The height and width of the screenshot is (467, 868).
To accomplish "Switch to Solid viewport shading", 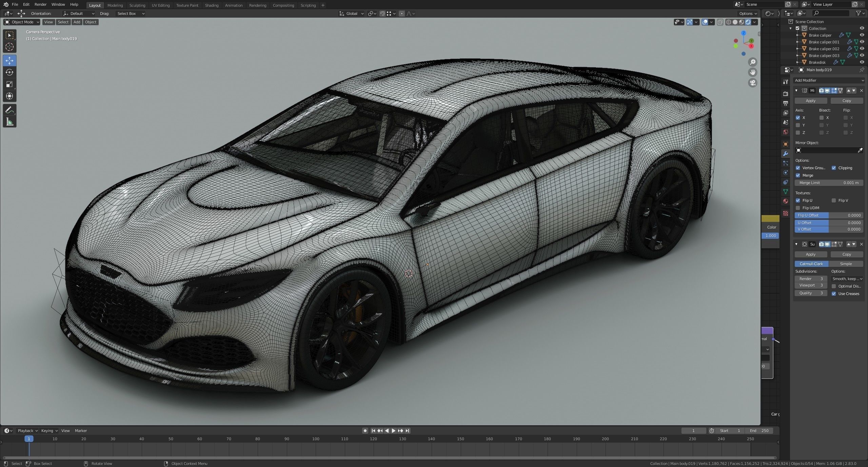I will click(x=735, y=22).
